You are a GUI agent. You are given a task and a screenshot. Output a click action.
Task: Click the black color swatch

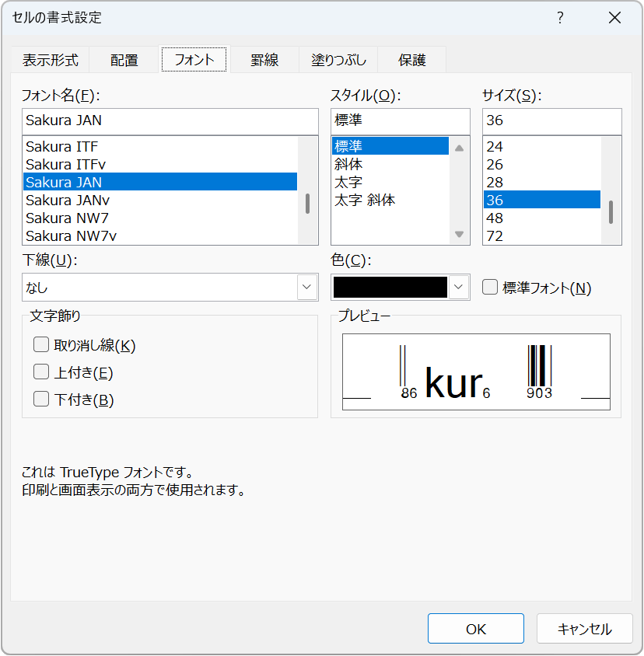pos(389,287)
